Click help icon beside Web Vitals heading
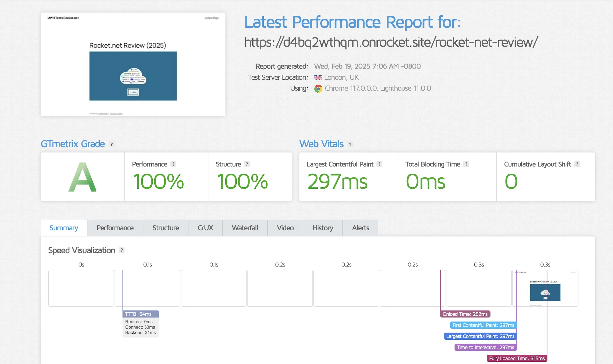The image size is (613, 364). pyautogui.click(x=350, y=144)
